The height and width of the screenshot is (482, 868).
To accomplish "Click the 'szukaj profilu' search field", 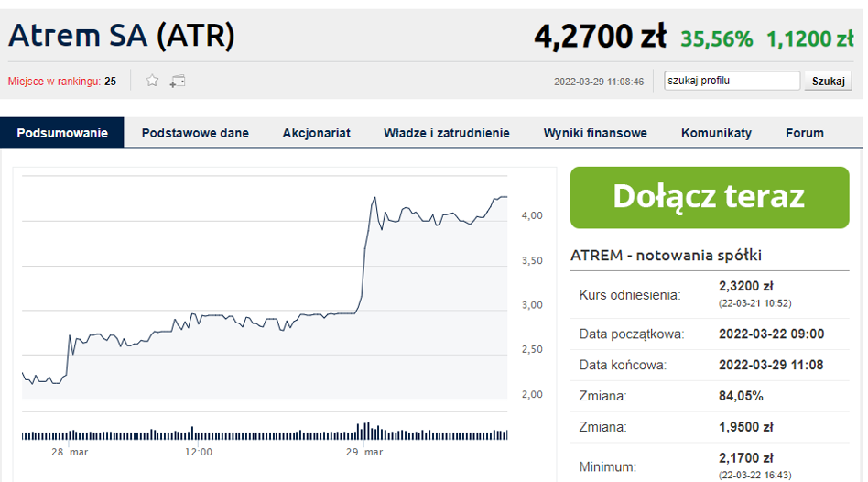I will 732,81.
